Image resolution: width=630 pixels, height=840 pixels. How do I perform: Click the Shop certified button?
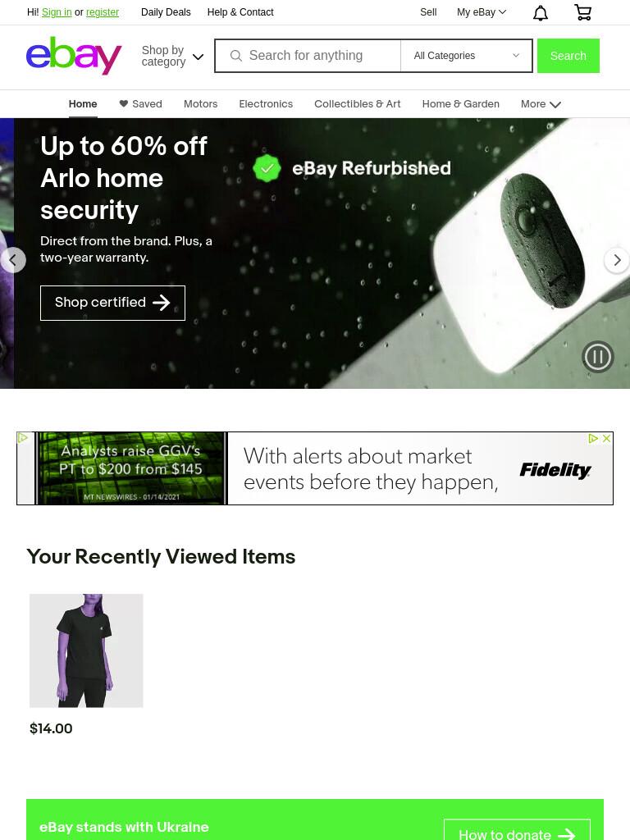(x=112, y=303)
